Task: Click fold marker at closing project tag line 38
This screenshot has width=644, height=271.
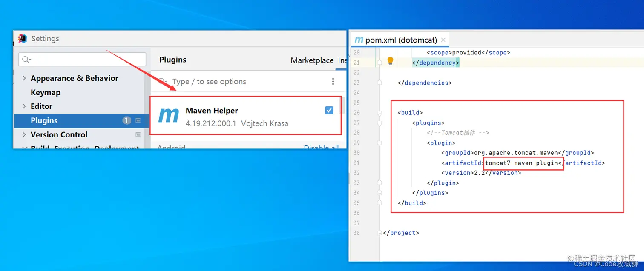Action: [379, 233]
